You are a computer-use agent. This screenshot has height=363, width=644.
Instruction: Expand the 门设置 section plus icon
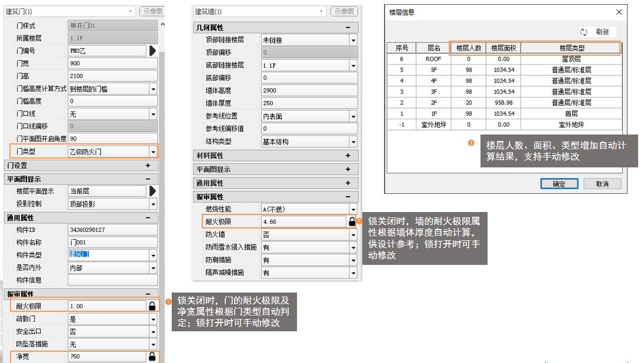point(148,166)
